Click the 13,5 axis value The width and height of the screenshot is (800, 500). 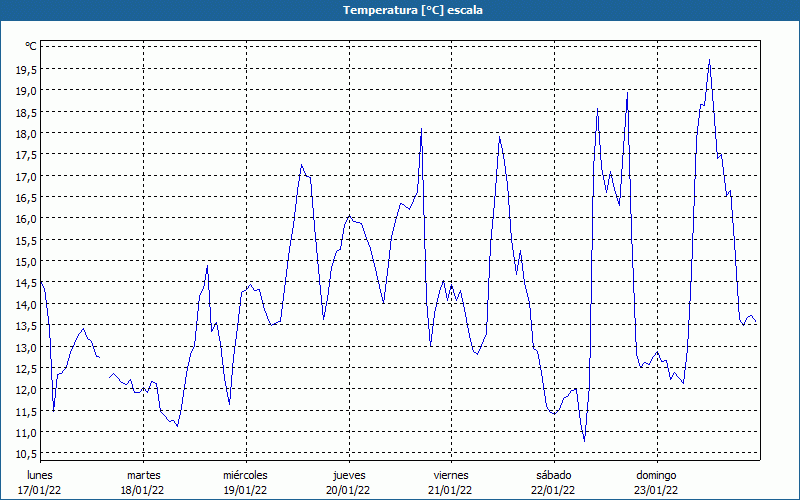click(26, 326)
